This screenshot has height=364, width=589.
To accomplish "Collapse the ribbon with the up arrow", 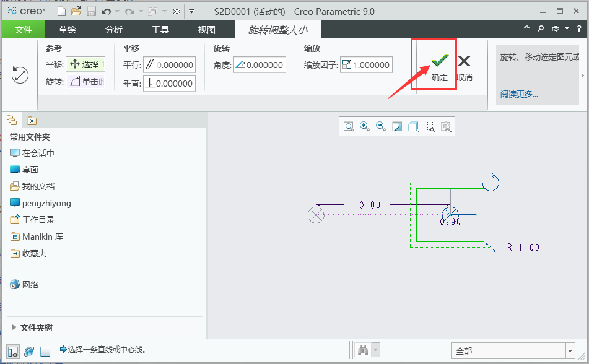I will coord(526,28).
